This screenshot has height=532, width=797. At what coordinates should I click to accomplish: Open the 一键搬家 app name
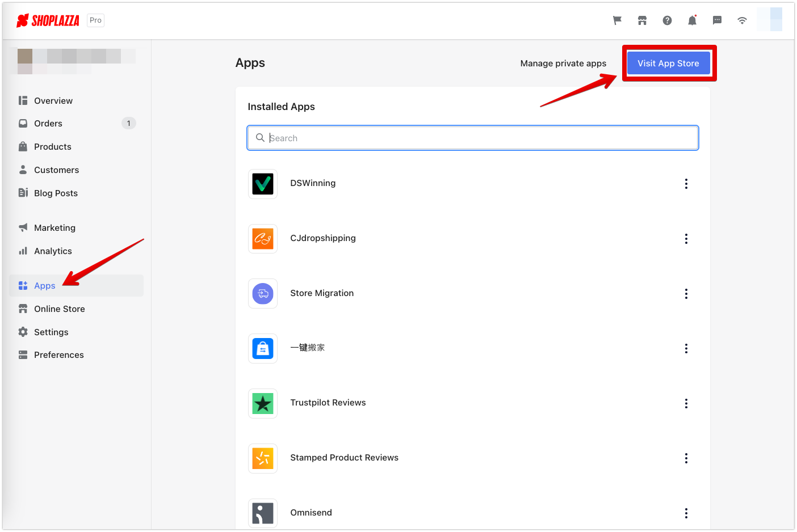pos(308,348)
